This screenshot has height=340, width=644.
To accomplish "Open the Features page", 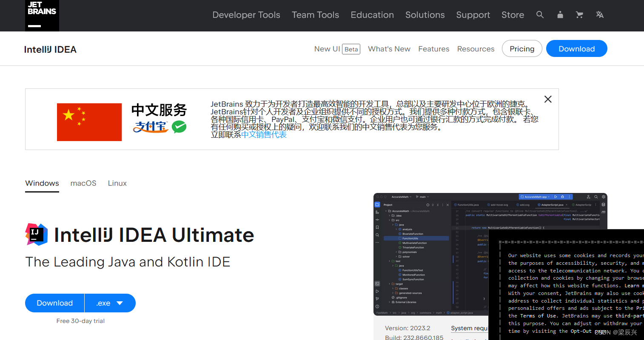I will (x=434, y=49).
